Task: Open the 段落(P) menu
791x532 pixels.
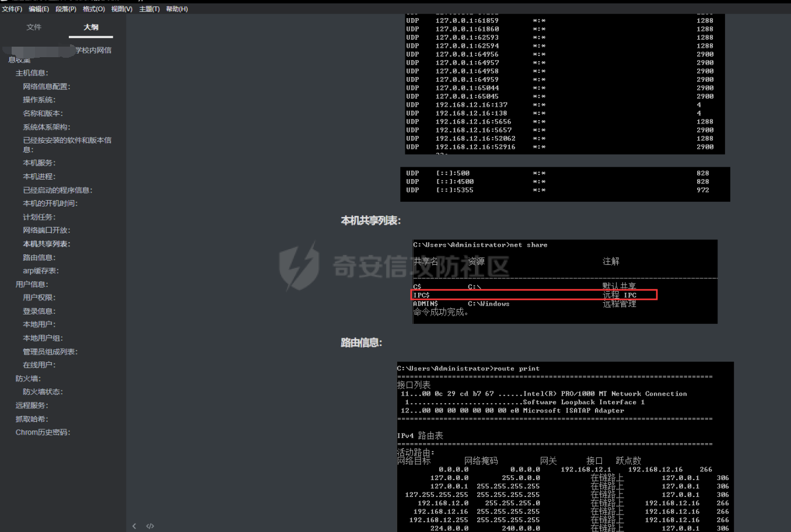Action: [x=66, y=9]
